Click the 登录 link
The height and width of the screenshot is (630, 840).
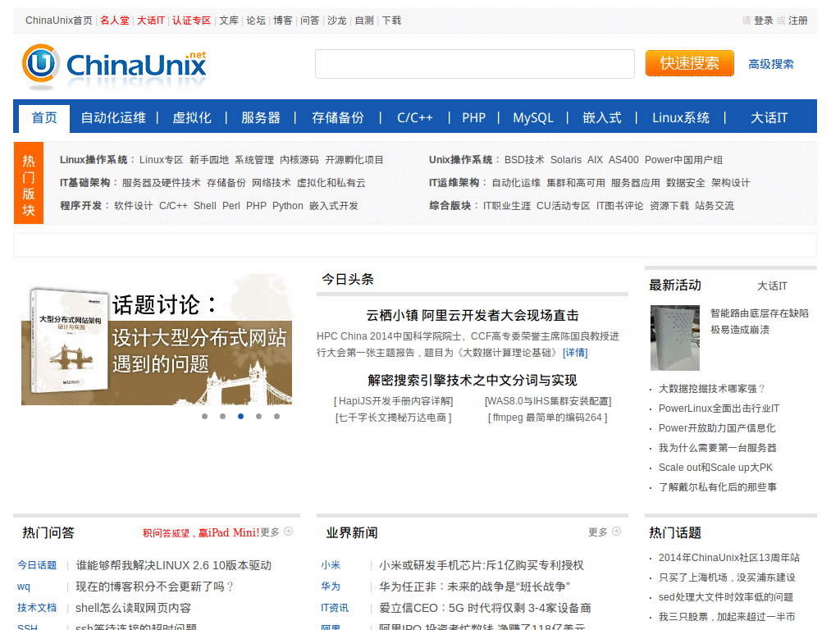764,21
